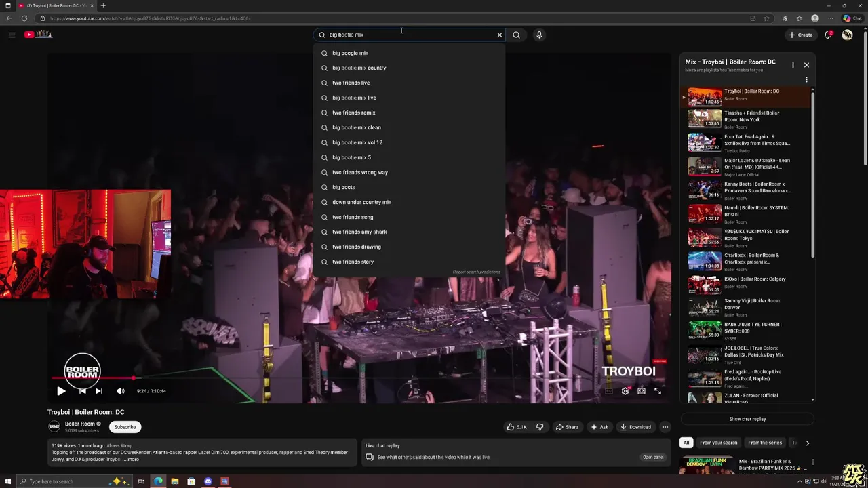Image resolution: width=868 pixels, height=488 pixels.
Task: Clear the search box text
Action: point(500,35)
